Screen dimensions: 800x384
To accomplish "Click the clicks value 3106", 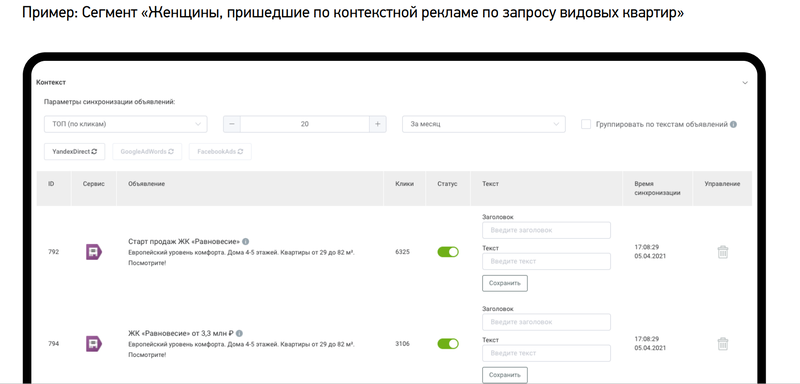I will 403,344.
